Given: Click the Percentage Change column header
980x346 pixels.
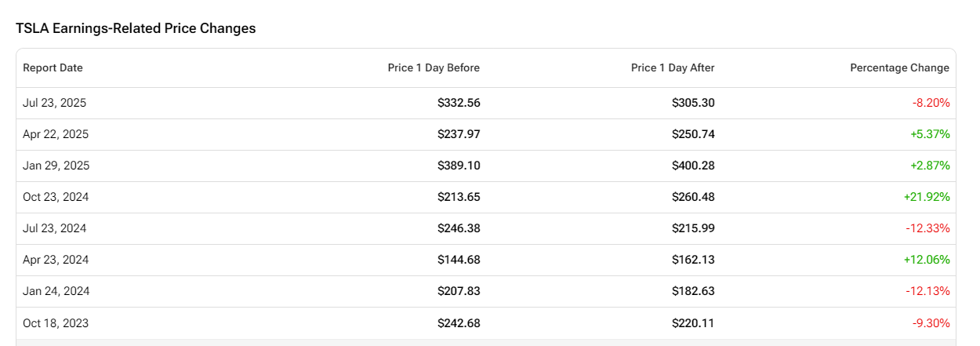Looking at the screenshot, I should point(899,68).
